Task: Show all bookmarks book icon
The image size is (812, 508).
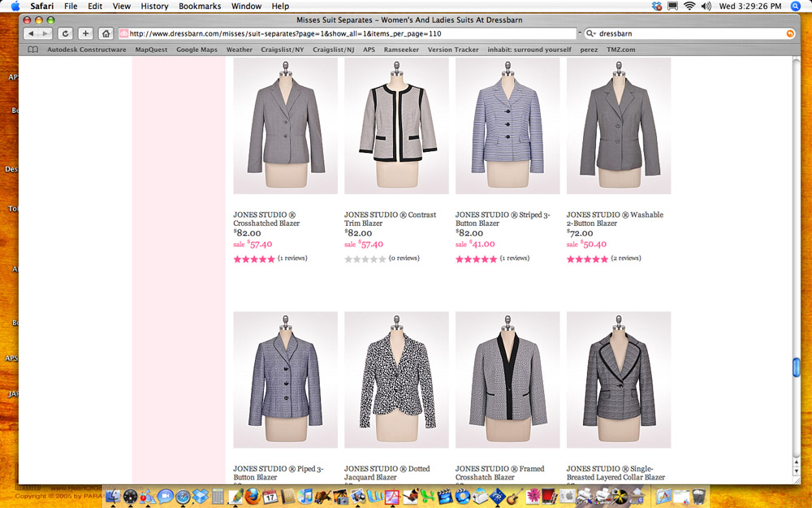Action: (x=32, y=50)
